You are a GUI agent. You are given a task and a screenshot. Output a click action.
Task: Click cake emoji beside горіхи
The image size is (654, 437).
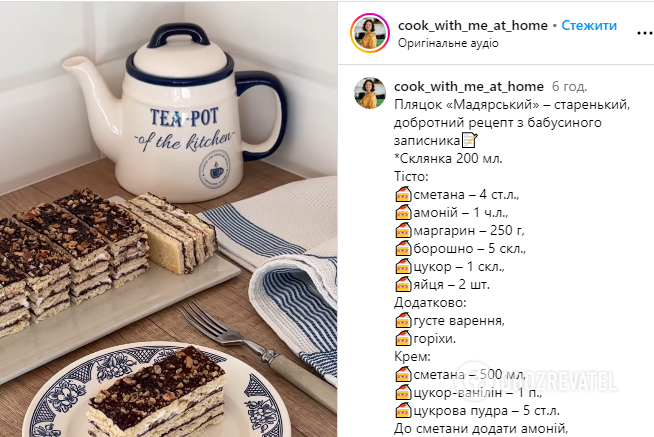click(403, 339)
